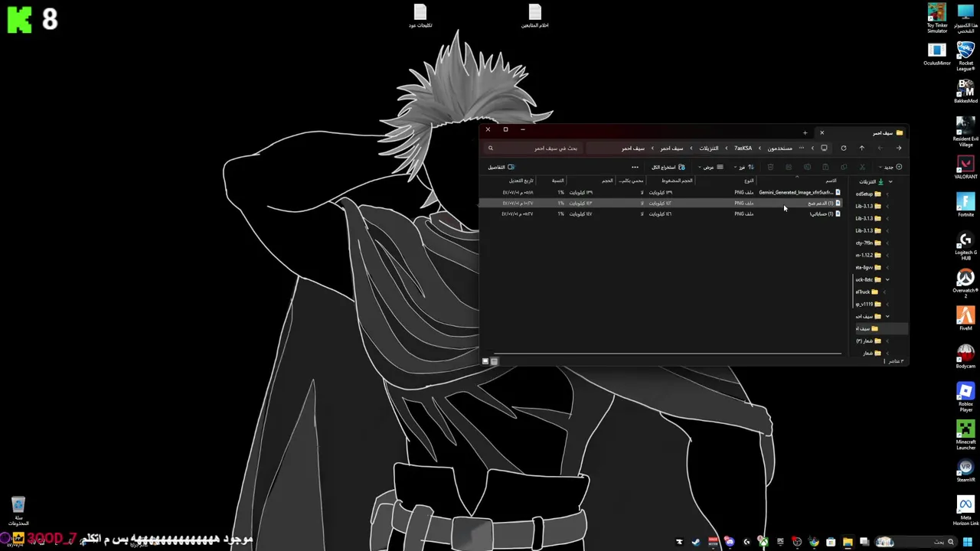The image size is (980, 551).
Task: Go up one folder in Explorer
Action: coord(862,148)
